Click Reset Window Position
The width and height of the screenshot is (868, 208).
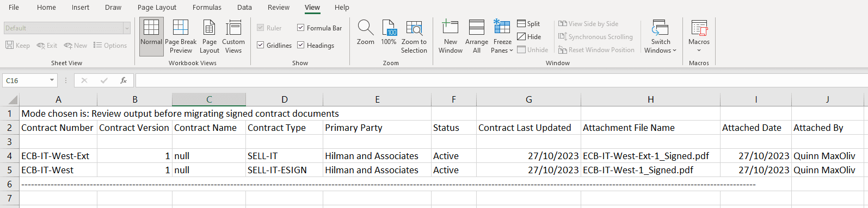tap(596, 49)
